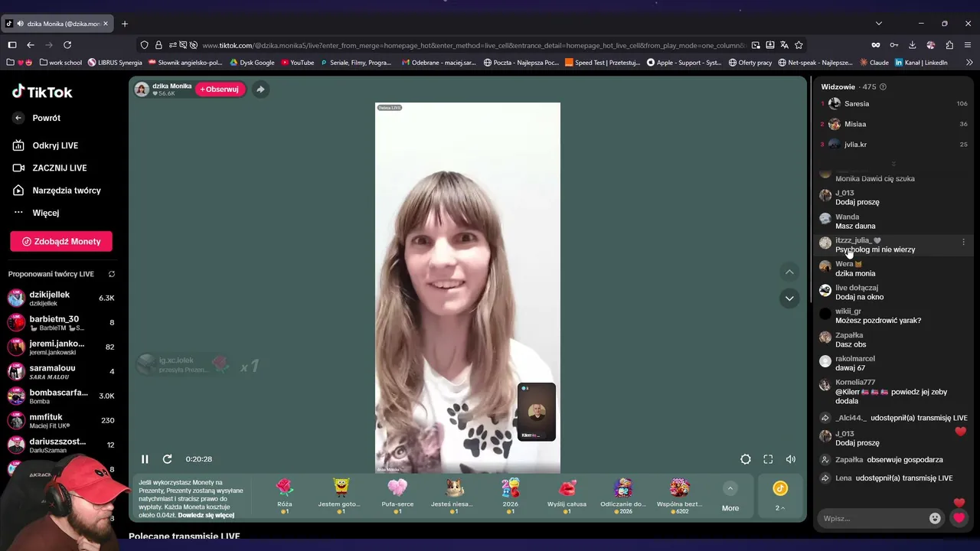Click in the Wpisz... chat input

(873, 519)
